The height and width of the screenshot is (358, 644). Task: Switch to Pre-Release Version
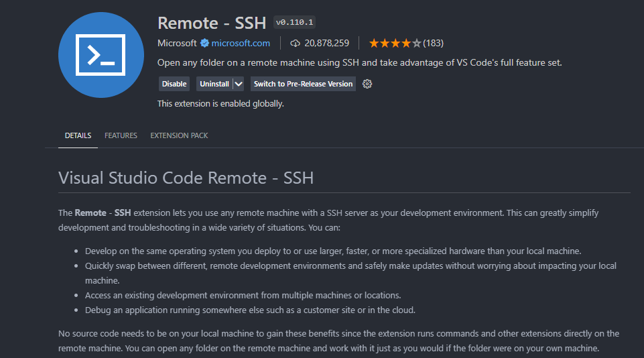tap(303, 84)
